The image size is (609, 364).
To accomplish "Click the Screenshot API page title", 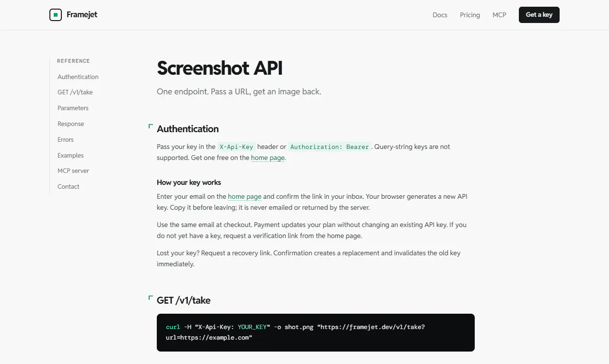I will [220, 68].
